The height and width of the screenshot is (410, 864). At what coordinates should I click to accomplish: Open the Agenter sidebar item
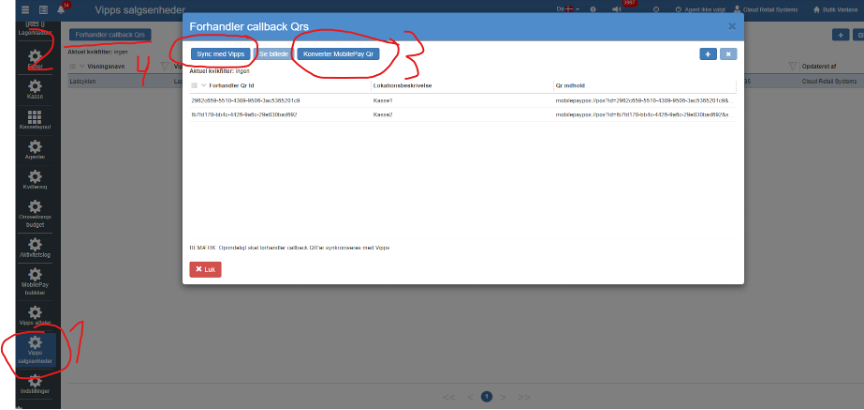pos(35,150)
